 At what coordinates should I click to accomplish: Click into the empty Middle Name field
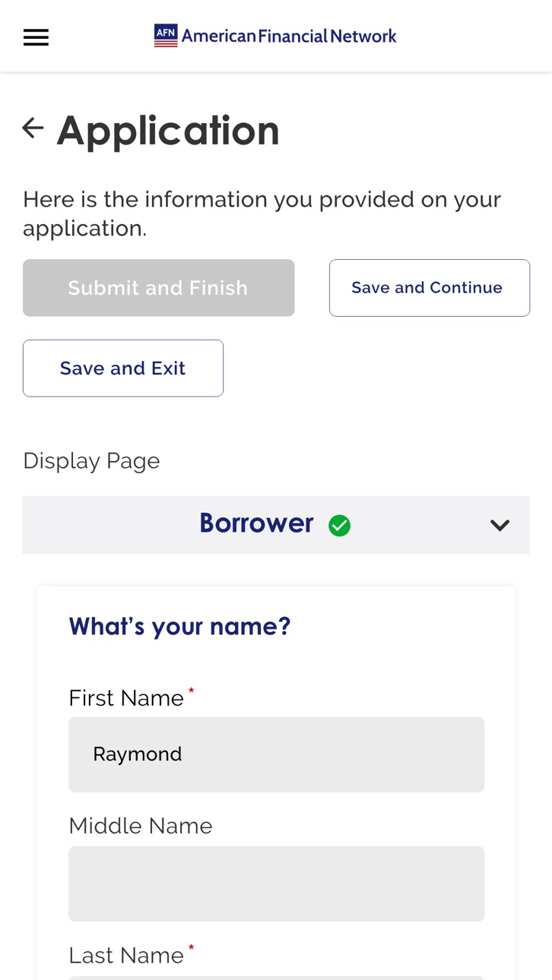[x=276, y=884]
